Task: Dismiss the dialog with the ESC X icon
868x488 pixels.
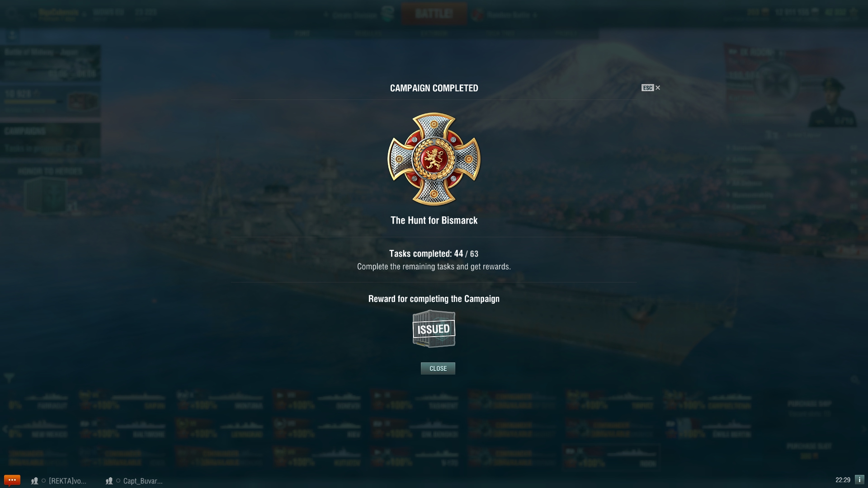Action: 651,88
